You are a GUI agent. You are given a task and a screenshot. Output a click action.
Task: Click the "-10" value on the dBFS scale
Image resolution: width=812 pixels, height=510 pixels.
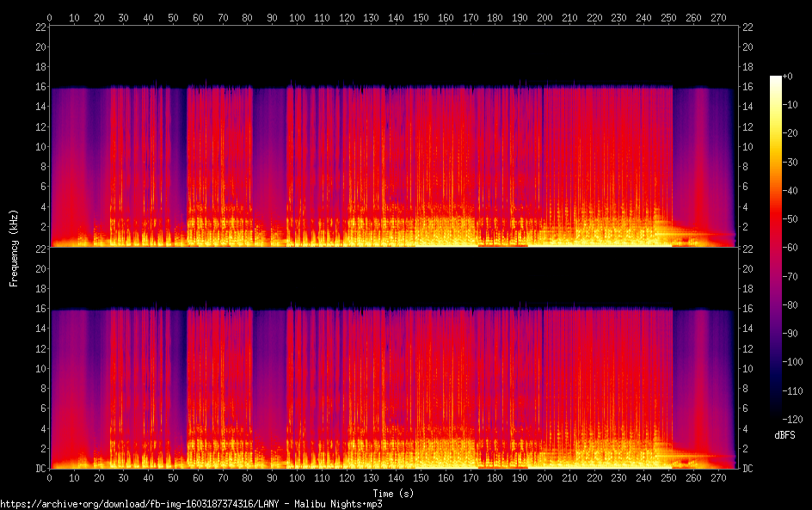(790, 105)
